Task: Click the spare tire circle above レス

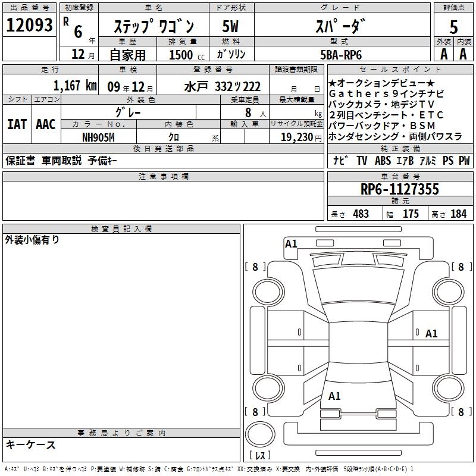Action: [260, 434]
